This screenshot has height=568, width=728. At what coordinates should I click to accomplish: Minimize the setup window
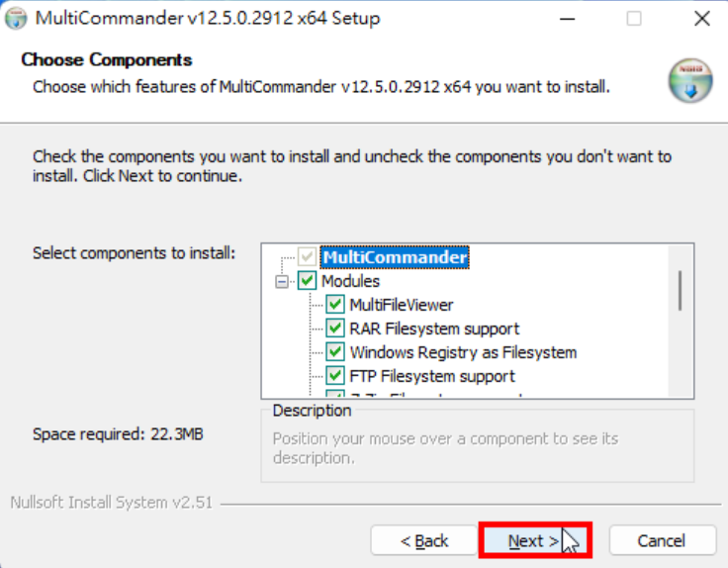567,19
